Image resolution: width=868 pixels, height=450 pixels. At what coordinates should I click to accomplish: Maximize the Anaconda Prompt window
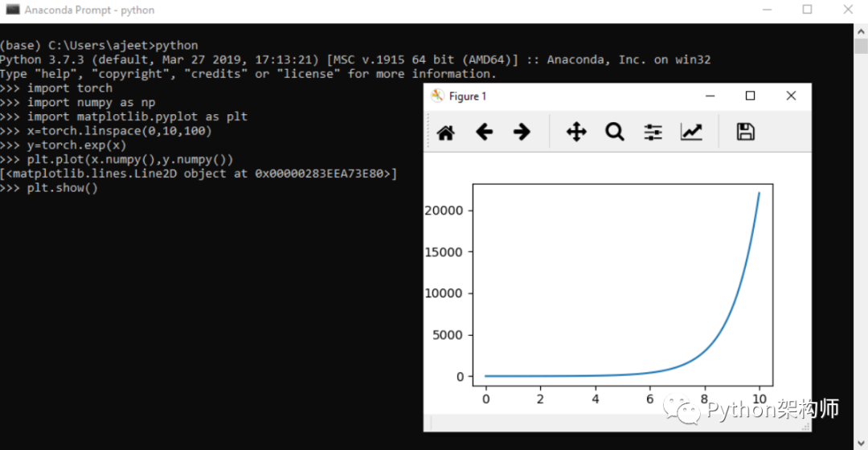pos(807,10)
